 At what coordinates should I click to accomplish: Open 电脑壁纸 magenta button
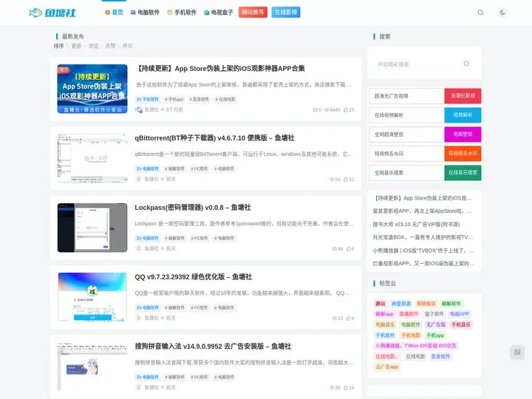[x=463, y=134]
